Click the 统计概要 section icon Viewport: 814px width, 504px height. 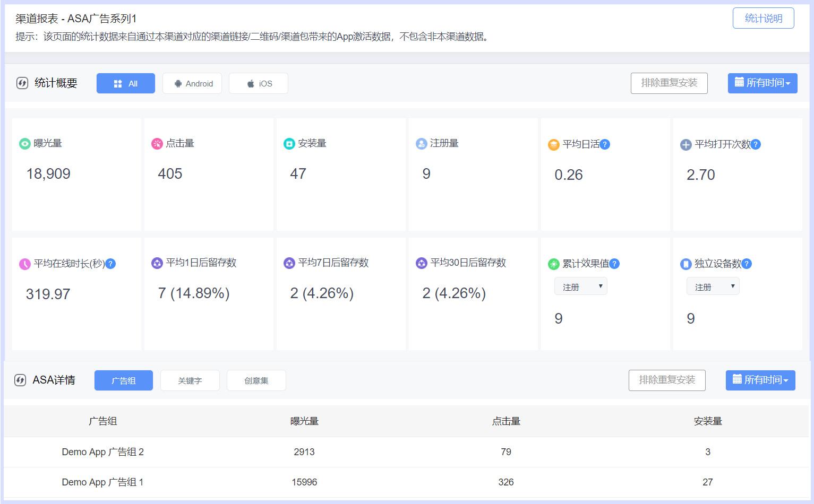pos(21,83)
